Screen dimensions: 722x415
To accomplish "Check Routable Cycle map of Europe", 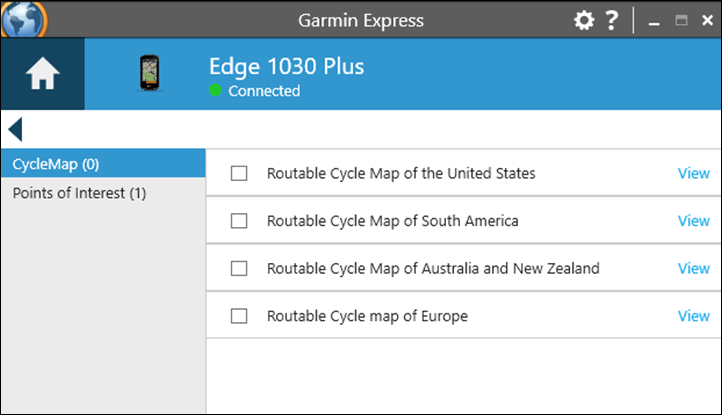I will pos(239,316).
